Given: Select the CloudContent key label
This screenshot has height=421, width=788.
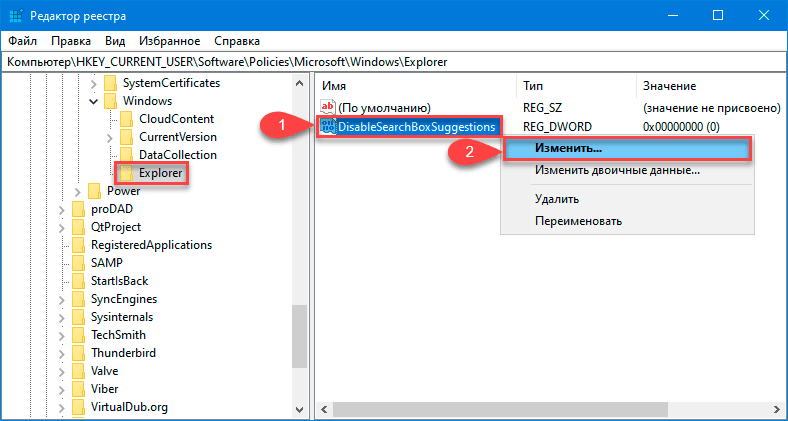Looking at the screenshot, I should (177, 119).
